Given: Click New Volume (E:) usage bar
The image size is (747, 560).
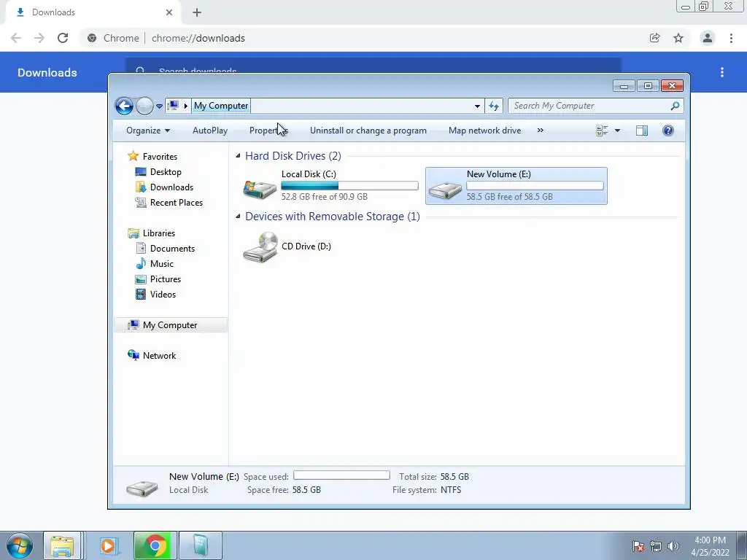Looking at the screenshot, I should click(535, 186).
